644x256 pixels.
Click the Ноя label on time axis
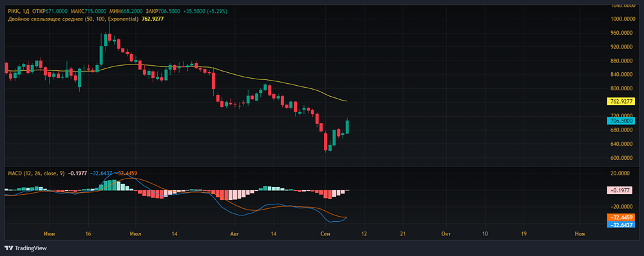coord(580,233)
